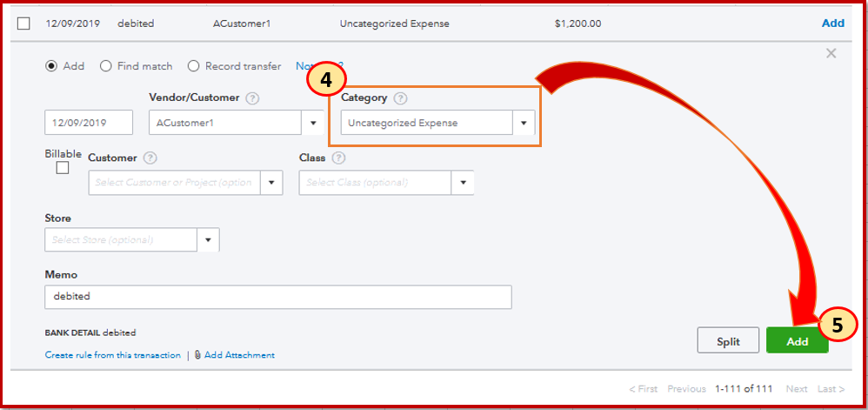Screen dimensions: 868x410
Task: Click the help icon beside Category
Action: [400, 98]
